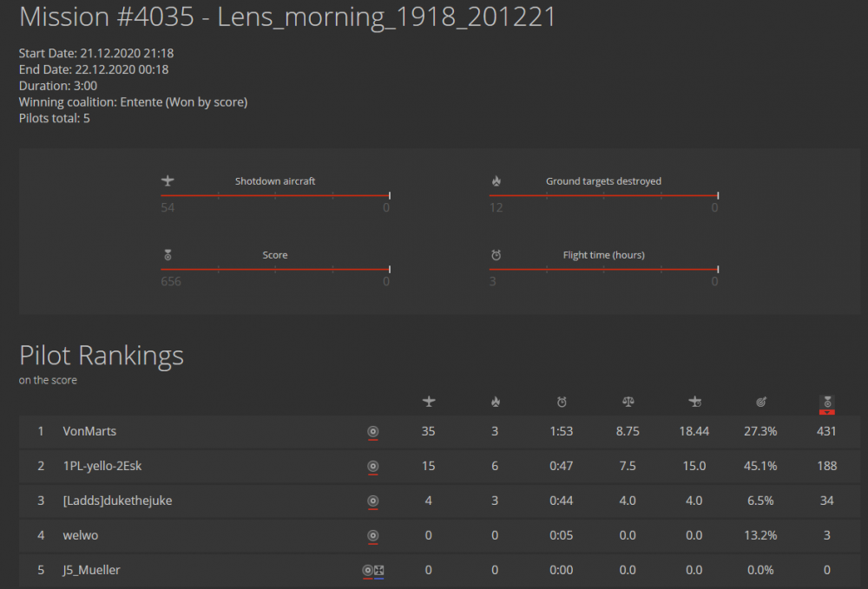The image size is (868, 589).
Task: Click the Flight time (hours) bar
Action: tap(603, 269)
